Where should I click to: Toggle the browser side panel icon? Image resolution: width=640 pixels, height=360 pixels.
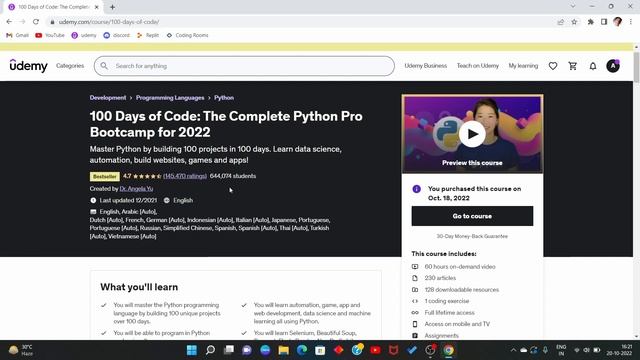pos(604,22)
